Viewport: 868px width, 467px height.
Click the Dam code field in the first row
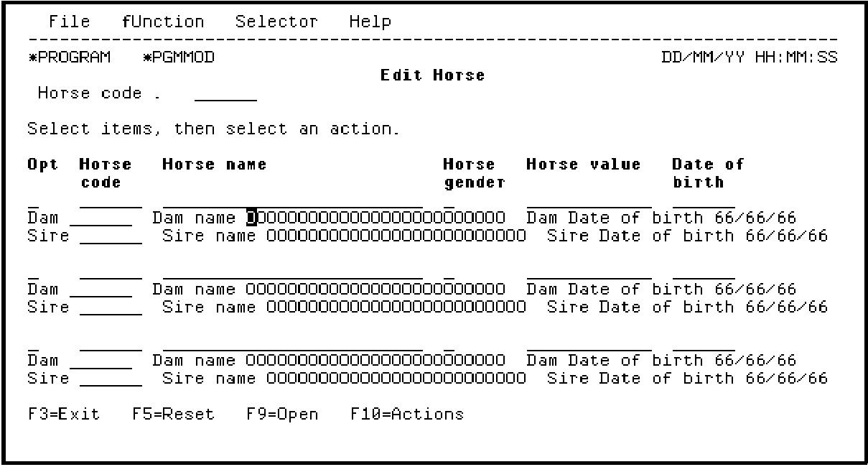coord(101,218)
